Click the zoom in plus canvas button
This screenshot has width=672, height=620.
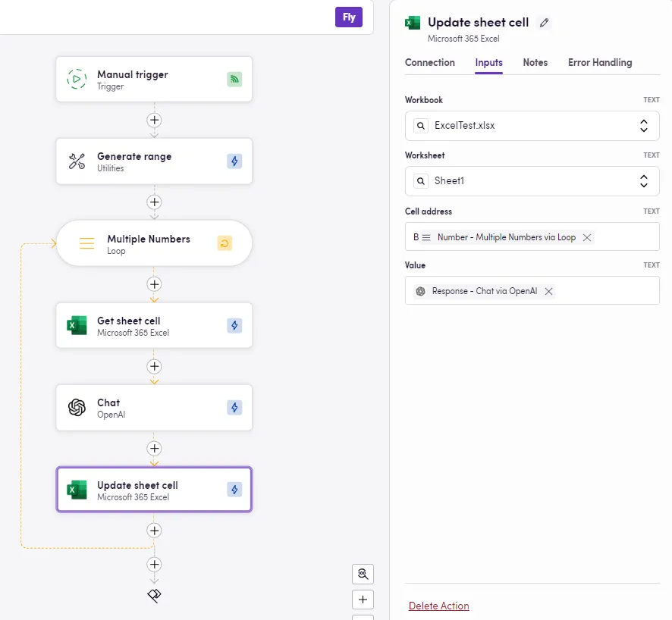[x=363, y=600]
